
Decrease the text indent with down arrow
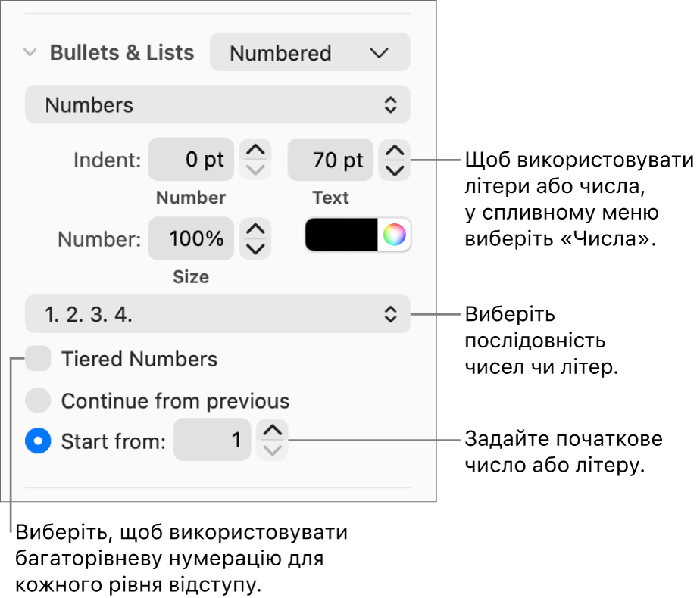click(395, 170)
